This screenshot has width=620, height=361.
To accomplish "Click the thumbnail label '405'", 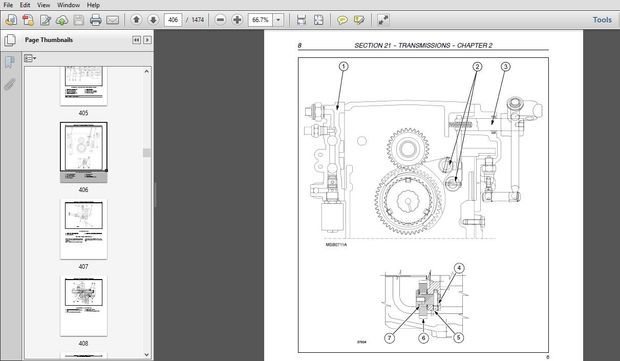I will pyautogui.click(x=83, y=113).
